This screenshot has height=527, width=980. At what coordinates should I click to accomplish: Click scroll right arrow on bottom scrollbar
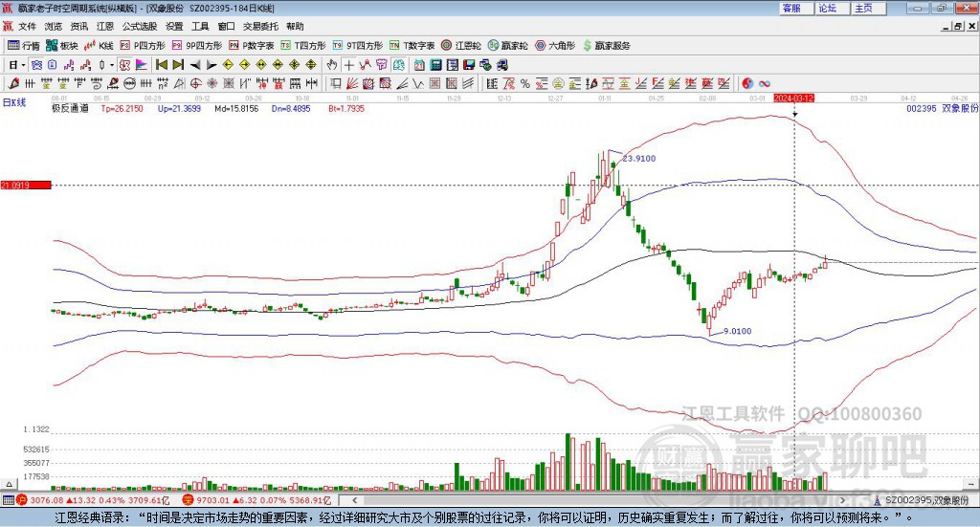[x=843, y=500]
